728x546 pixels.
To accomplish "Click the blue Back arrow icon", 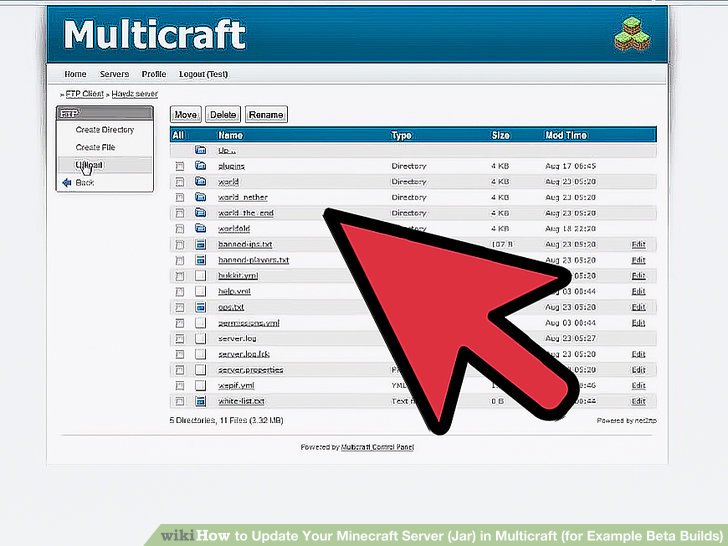I will pyautogui.click(x=67, y=182).
